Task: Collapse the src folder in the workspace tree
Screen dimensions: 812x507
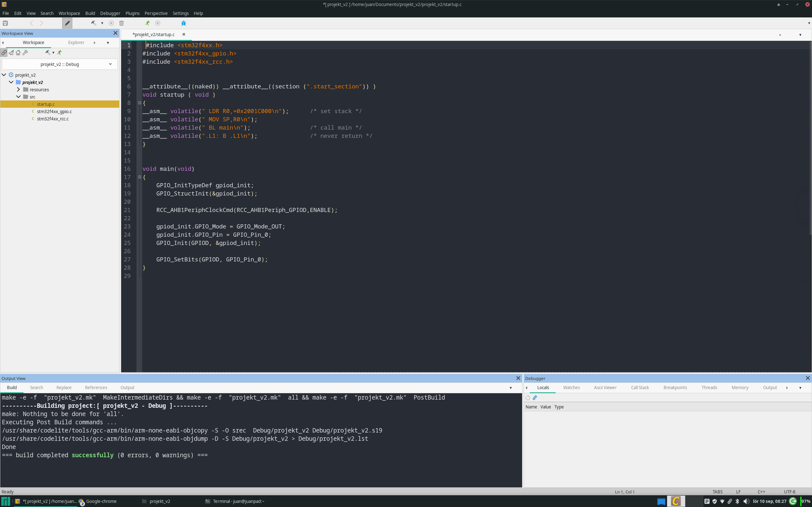Action: tap(18, 97)
